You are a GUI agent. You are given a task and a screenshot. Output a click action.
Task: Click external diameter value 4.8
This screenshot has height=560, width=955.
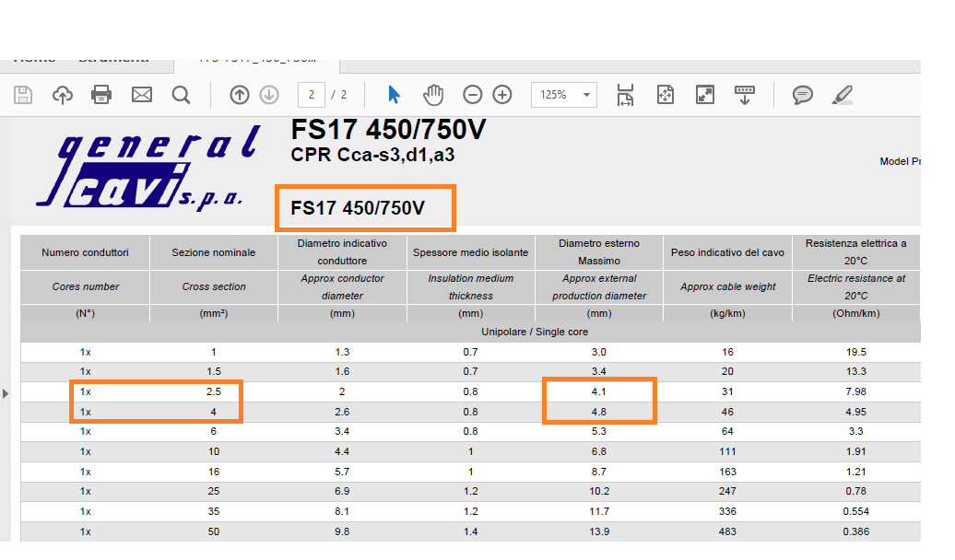click(598, 412)
